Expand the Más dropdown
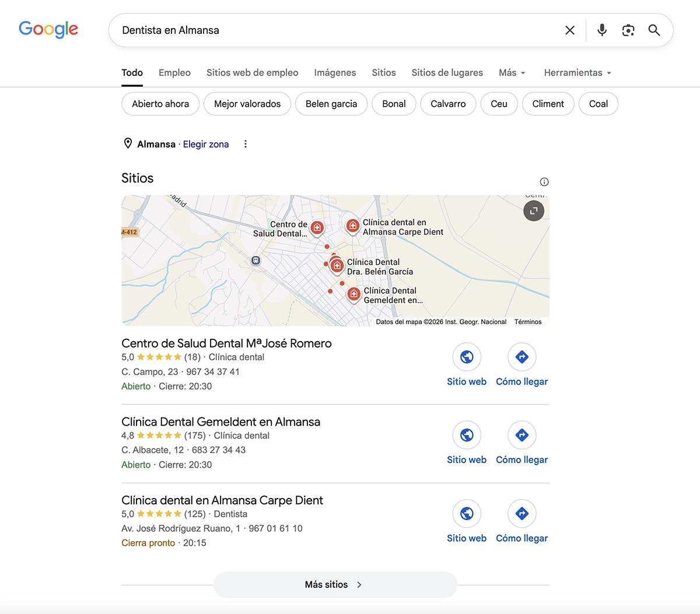The image size is (700, 614). point(512,73)
